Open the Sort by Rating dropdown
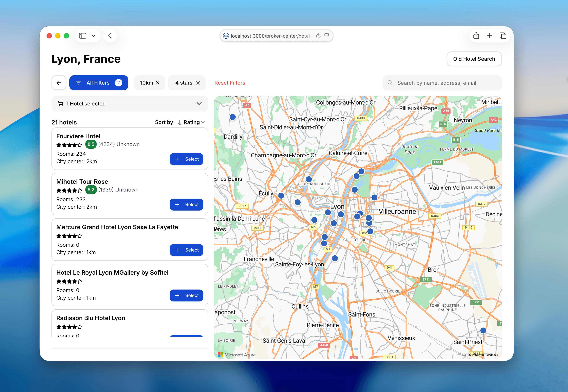This screenshot has width=568, height=392. tap(194, 122)
